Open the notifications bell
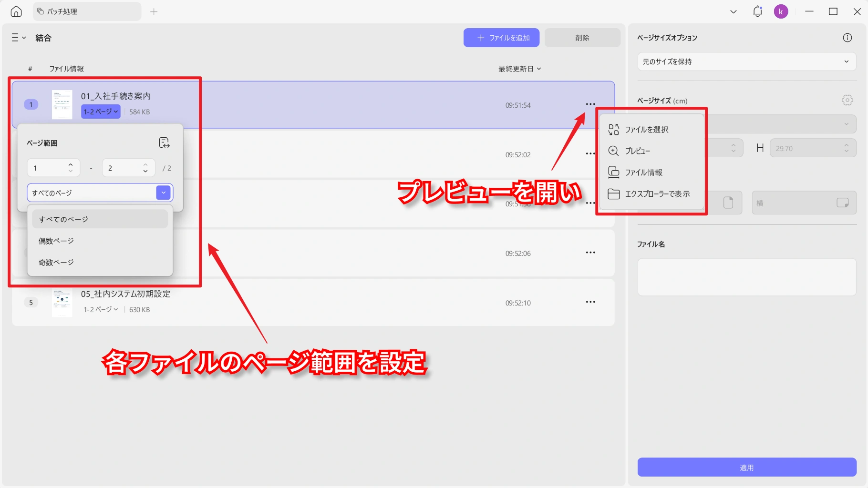Viewport: 868px width, 488px height. tap(757, 11)
